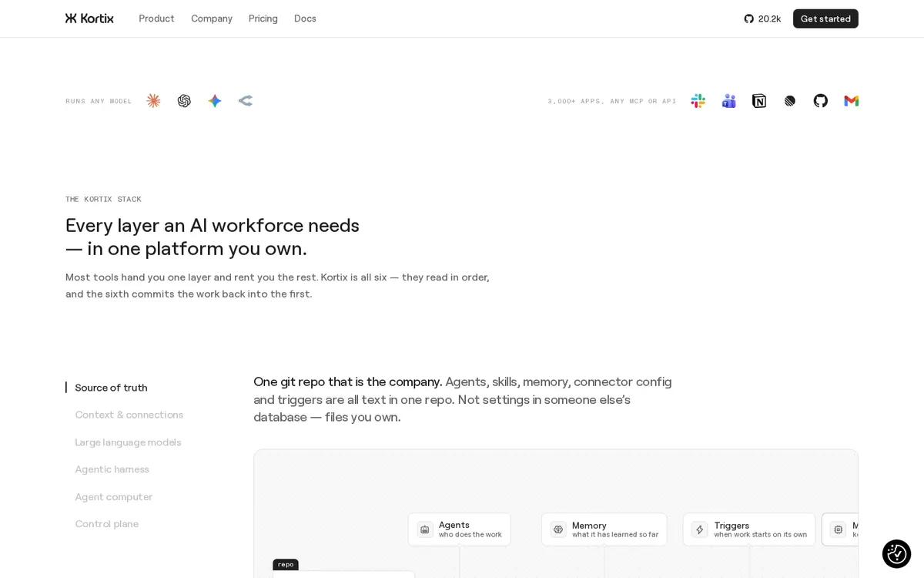This screenshot has height=578, width=924.
Task: Click the OpenAI model icon
Action: tap(184, 101)
